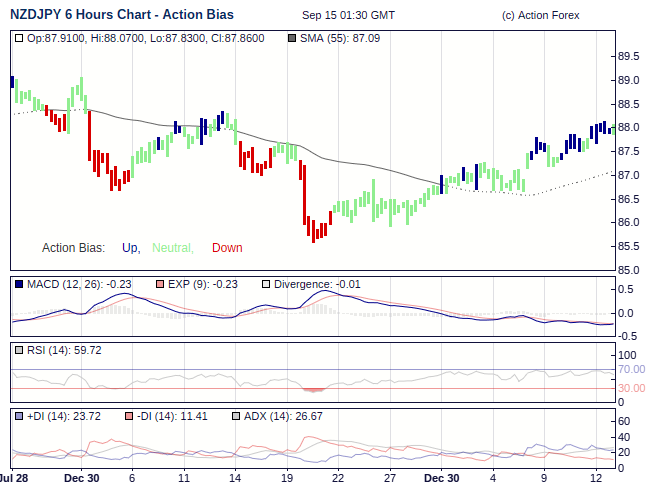
Task: Click the RSI 30.00 oversold level label
Action: [631, 388]
